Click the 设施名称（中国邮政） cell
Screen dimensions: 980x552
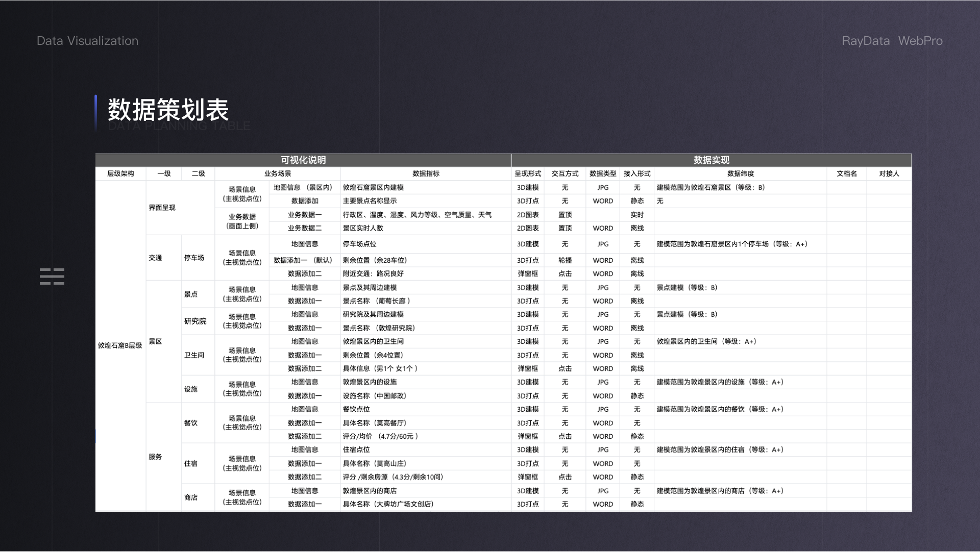(x=375, y=395)
